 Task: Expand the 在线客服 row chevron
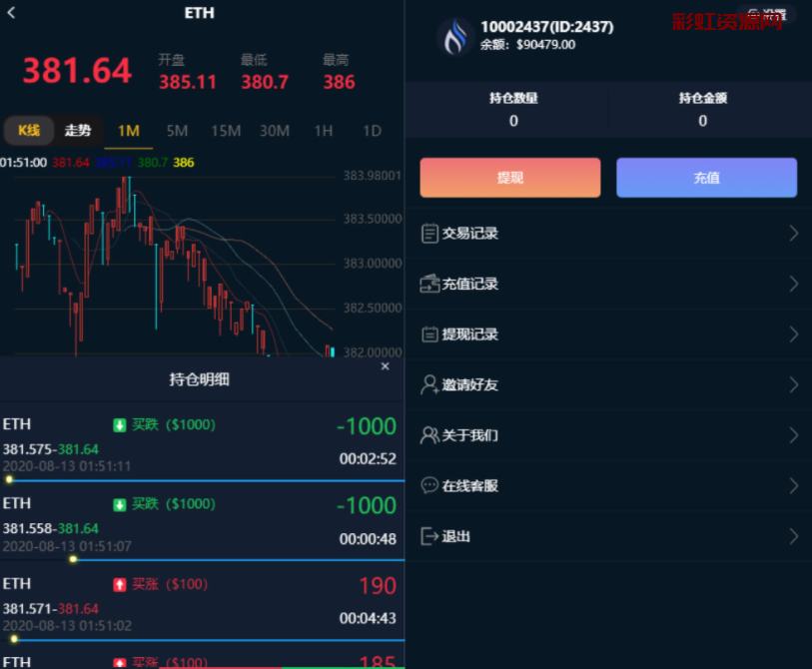click(x=794, y=486)
